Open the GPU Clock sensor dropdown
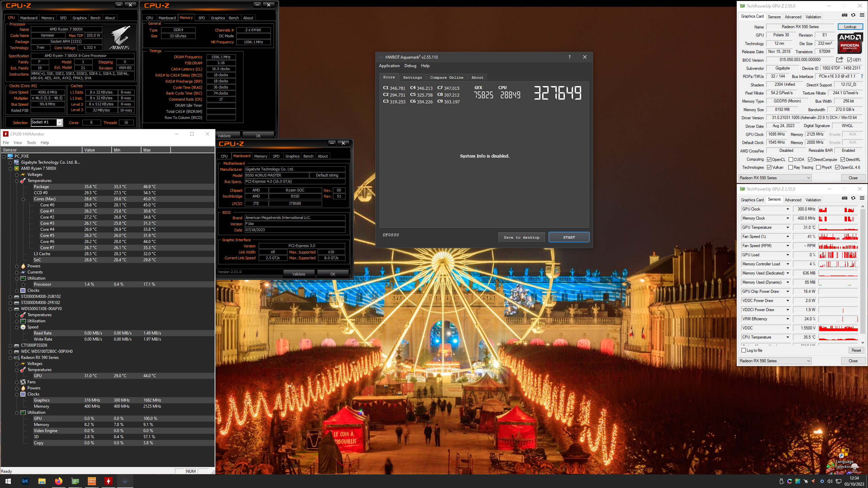This screenshot has width=868, height=488. 788,209
